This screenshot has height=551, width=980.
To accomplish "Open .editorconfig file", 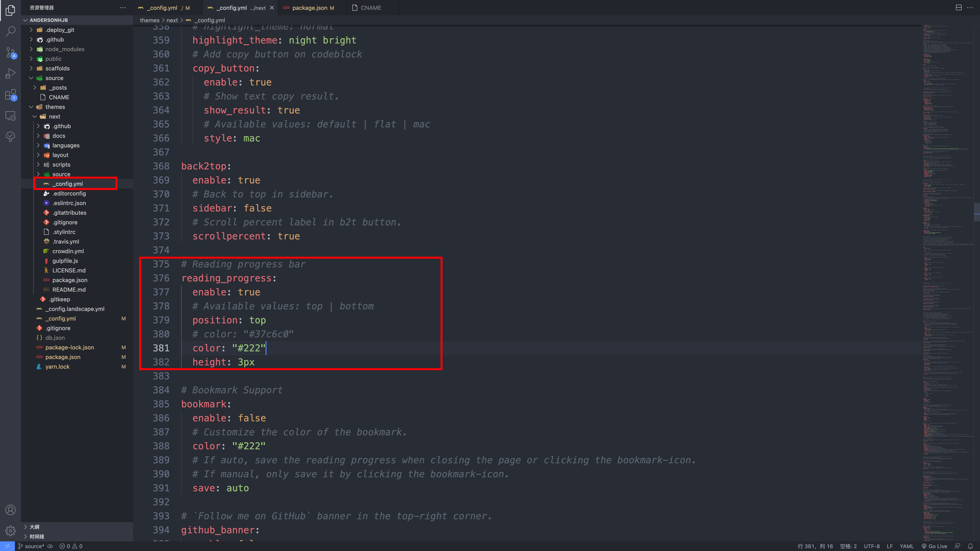I will tap(77, 193).
